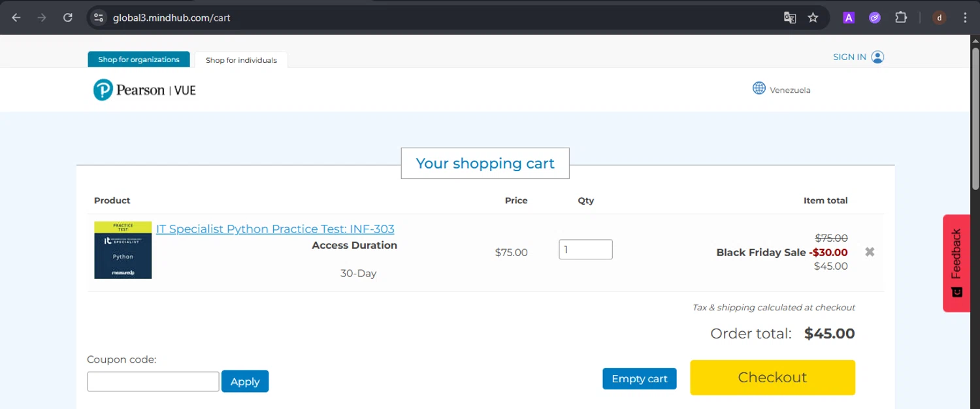Open the Chrome three-dot menu

coord(965,18)
